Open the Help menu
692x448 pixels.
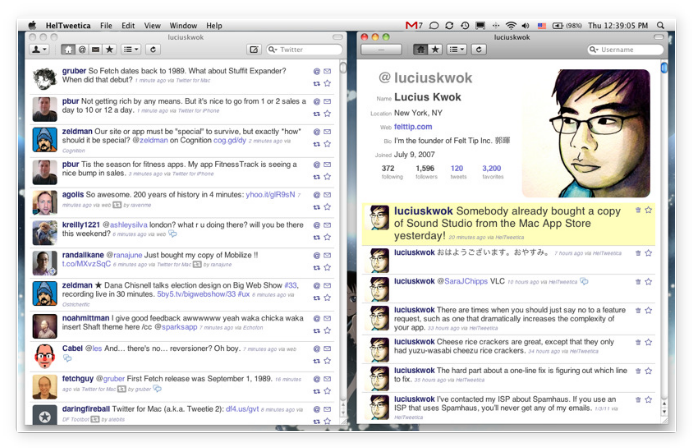pyautogui.click(x=214, y=26)
